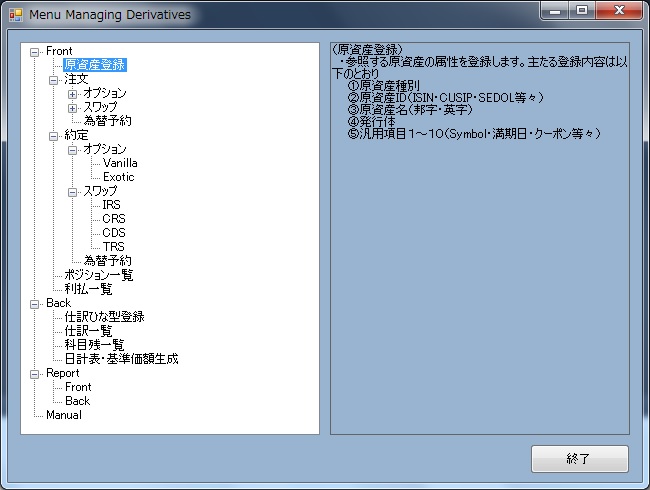Screen dimensions: 650x490
Task: Open the Vanilla option item
Action: tap(120, 163)
